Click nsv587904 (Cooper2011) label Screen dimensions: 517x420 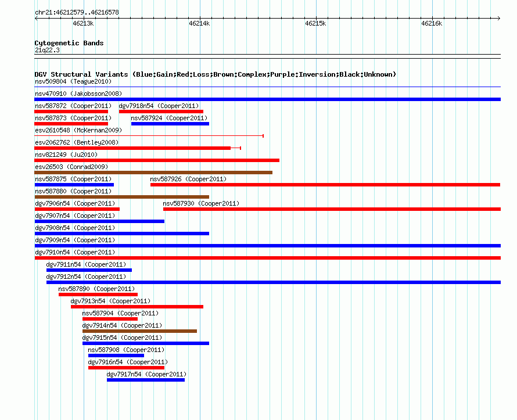tap(120, 313)
